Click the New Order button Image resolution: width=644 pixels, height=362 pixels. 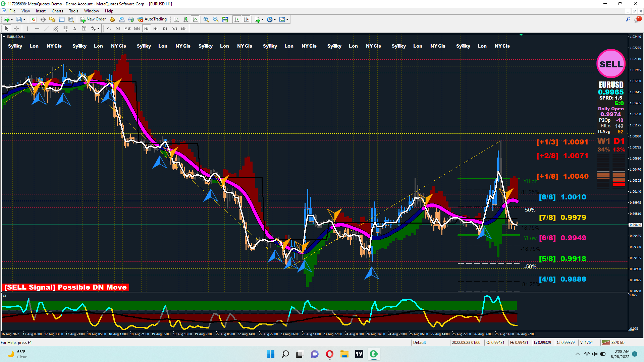coord(93,19)
